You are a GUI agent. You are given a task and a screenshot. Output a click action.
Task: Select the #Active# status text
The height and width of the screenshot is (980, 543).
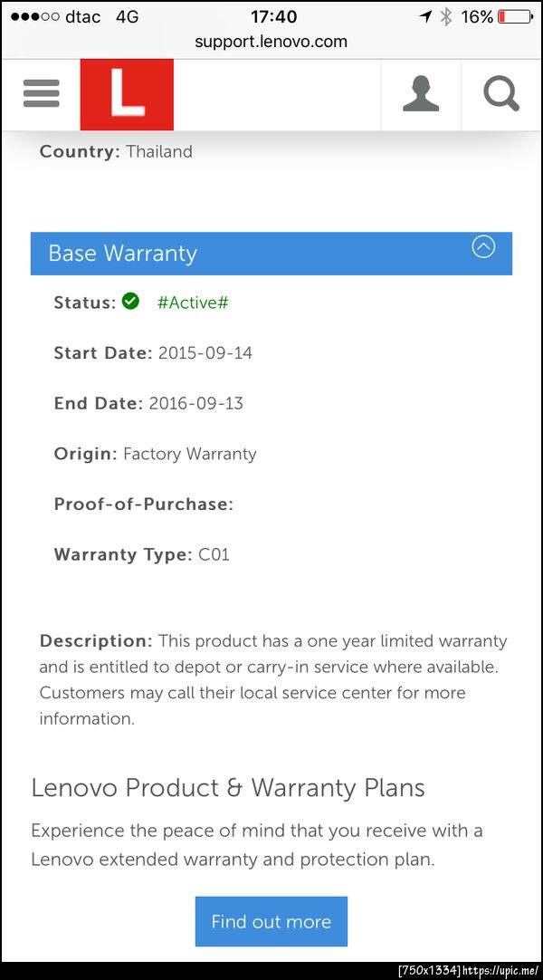pyautogui.click(x=193, y=303)
